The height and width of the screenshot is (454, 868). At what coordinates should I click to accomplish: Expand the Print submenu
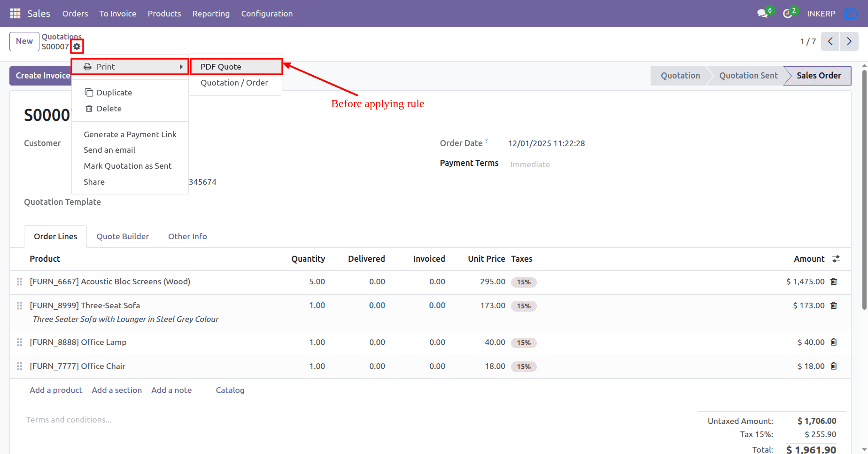coord(130,67)
